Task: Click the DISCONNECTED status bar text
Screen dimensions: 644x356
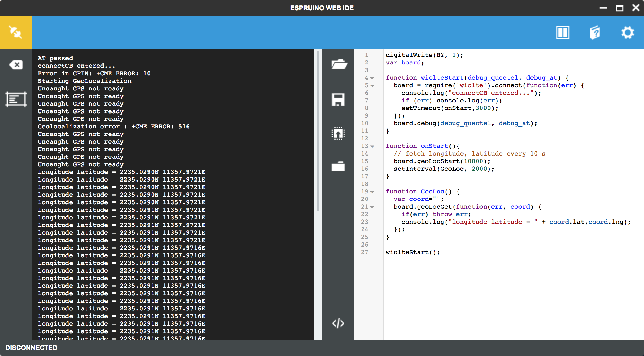Action: tap(31, 348)
